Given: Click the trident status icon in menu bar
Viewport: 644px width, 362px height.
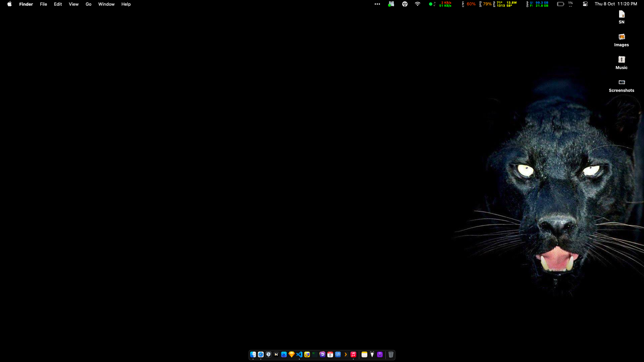Looking at the screenshot, I should point(405,4).
